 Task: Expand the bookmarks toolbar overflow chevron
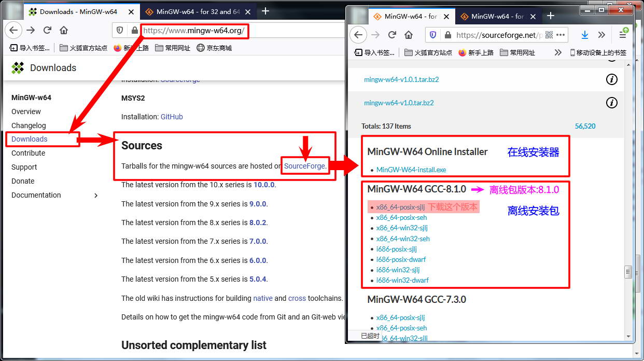tap(558, 52)
